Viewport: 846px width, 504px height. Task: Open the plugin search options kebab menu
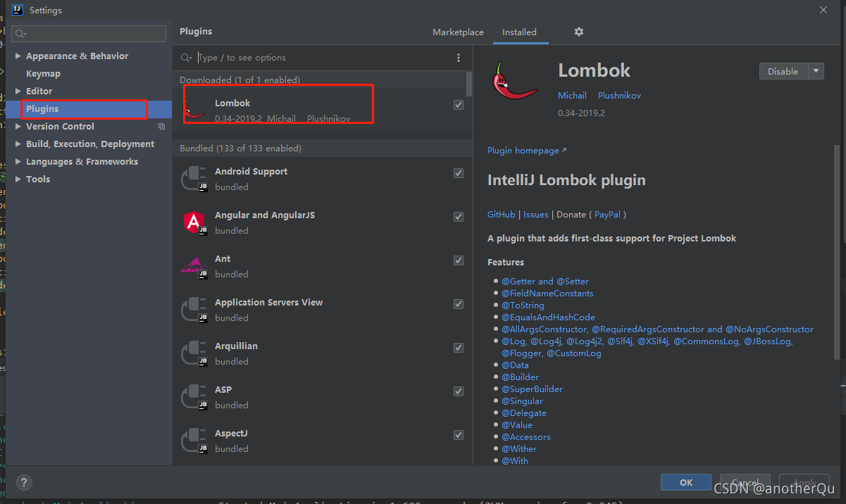pyautogui.click(x=459, y=58)
